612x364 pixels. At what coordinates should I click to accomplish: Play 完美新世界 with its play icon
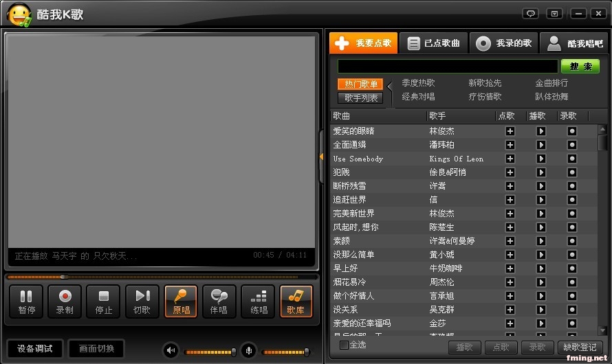pyautogui.click(x=541, y=214)
